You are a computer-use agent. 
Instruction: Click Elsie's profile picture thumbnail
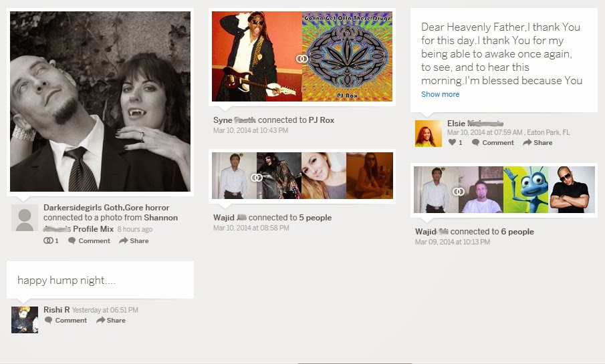(428, 134)
